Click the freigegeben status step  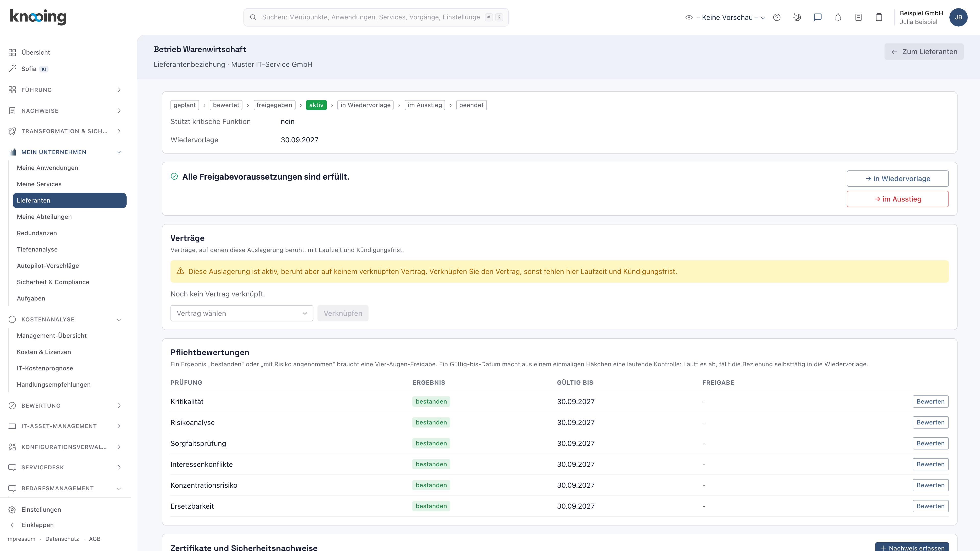click(274, 105)
